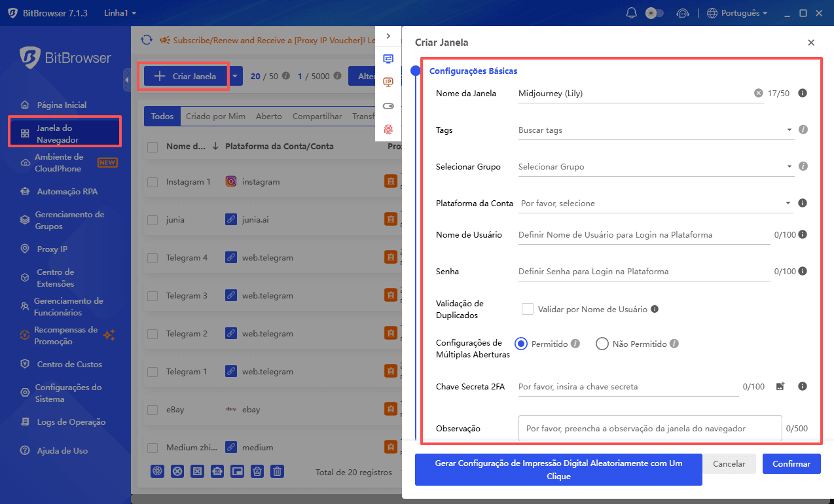The height and width of the screenshot is (504, 834).
Task: Click the Criar Janela button
Action: [x=185, y=76]
